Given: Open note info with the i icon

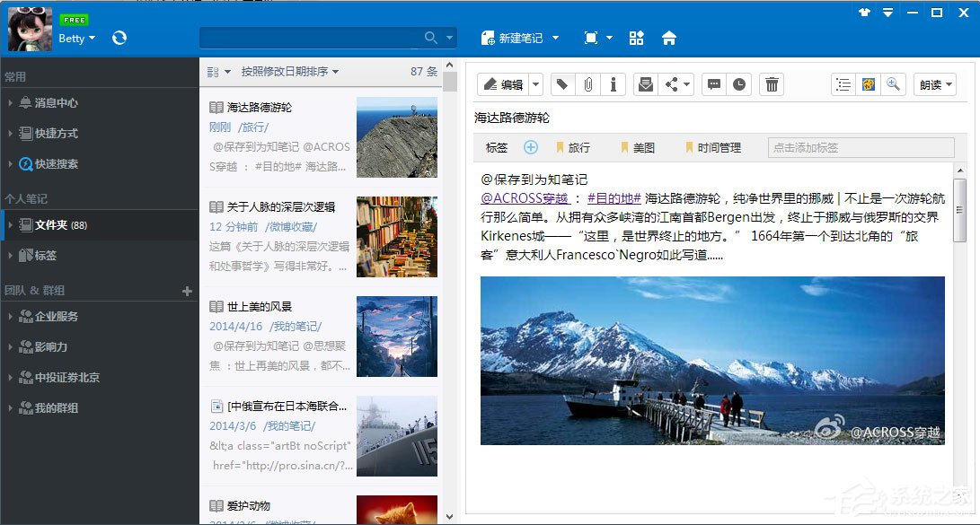Looking at the screenshot, I should tap(613, 83).
